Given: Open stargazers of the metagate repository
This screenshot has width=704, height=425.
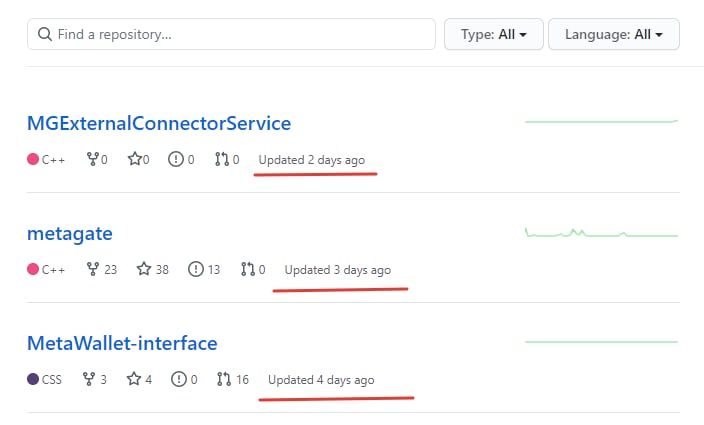Looking at the screenshot, I should [x=153, y=269].
